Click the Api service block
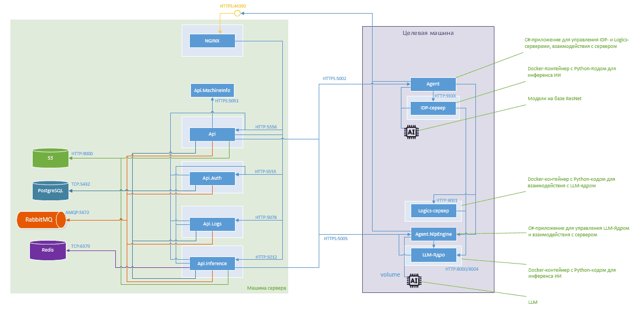Image resolution: width=644 pixels, height=312 pixels. 212,134
